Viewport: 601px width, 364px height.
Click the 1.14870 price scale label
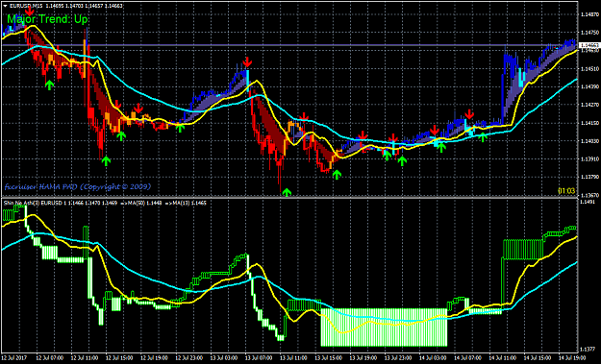point(590,14)
